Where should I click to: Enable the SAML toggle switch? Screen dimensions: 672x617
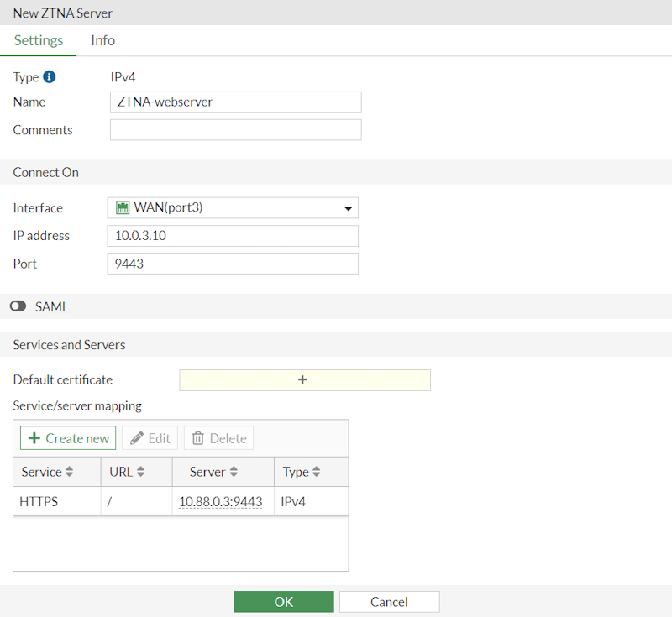18,307
